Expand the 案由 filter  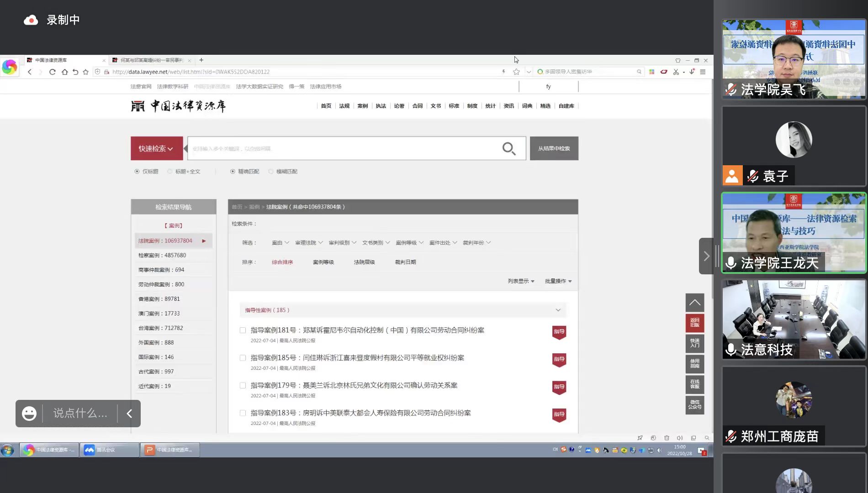pos(281,243)
